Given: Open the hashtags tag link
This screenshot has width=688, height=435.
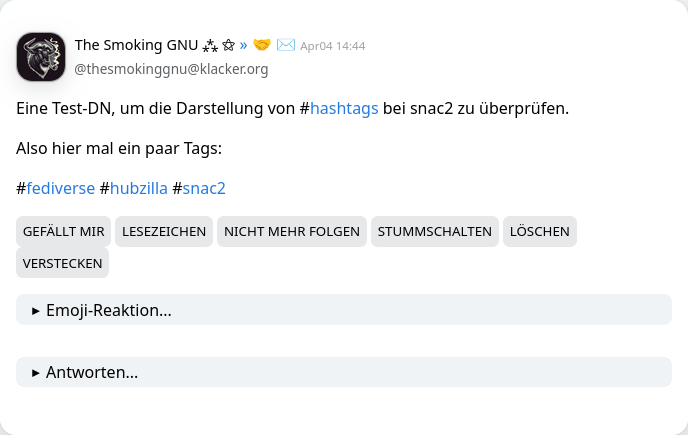Looking at the screenshot, I should [344, 108].
